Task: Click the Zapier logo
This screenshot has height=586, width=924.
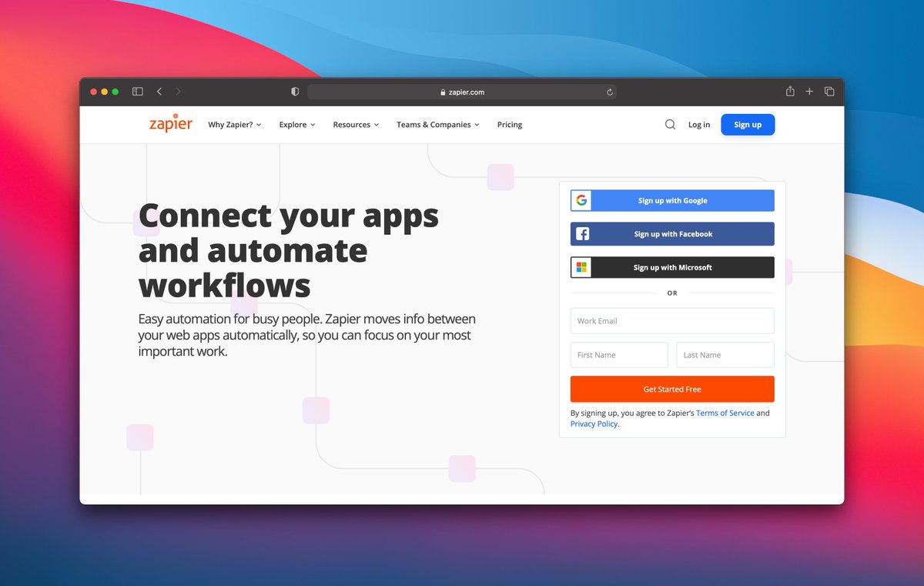Action: click(170, 123)
